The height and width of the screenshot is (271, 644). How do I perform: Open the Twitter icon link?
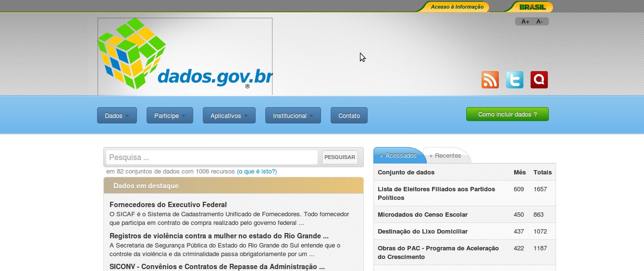(x=515, y=80)
